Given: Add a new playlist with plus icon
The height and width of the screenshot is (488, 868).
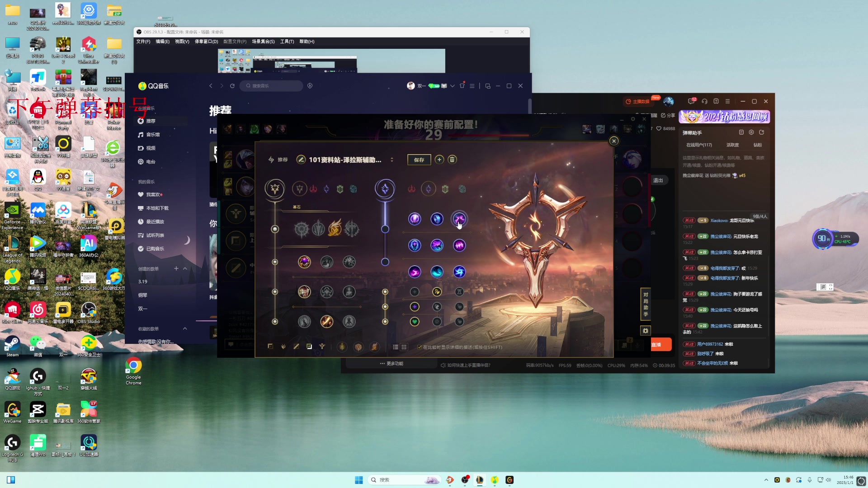Looking at the screenshot, I should click(x=176, y=269).
